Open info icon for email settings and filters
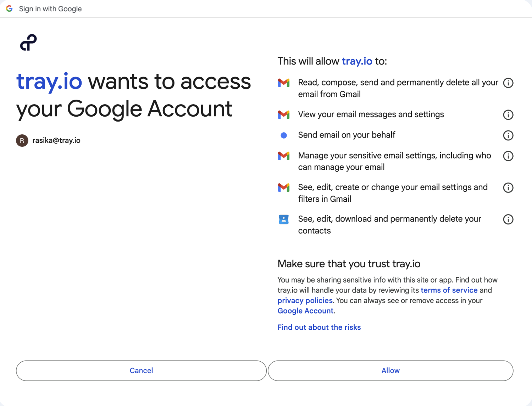 click(508, 188)
